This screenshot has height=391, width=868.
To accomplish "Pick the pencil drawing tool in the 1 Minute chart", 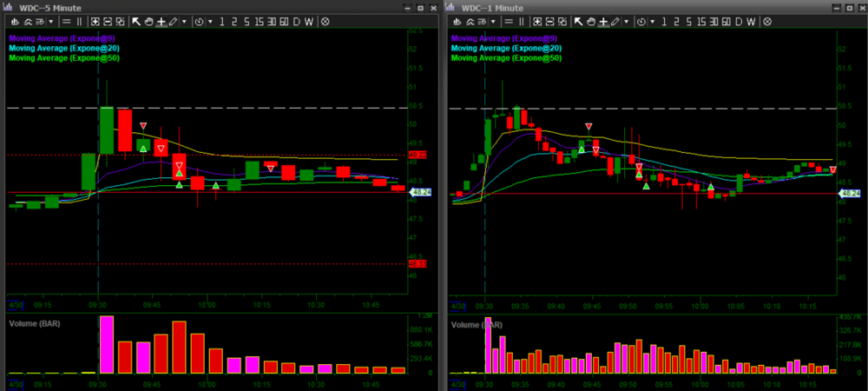I will coord(616,20).
